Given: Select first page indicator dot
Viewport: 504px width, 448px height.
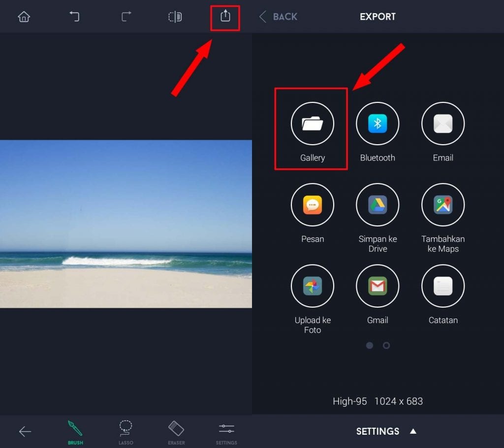Looking at the screenshot, I should pyautogui.click(x=370, y=346).
